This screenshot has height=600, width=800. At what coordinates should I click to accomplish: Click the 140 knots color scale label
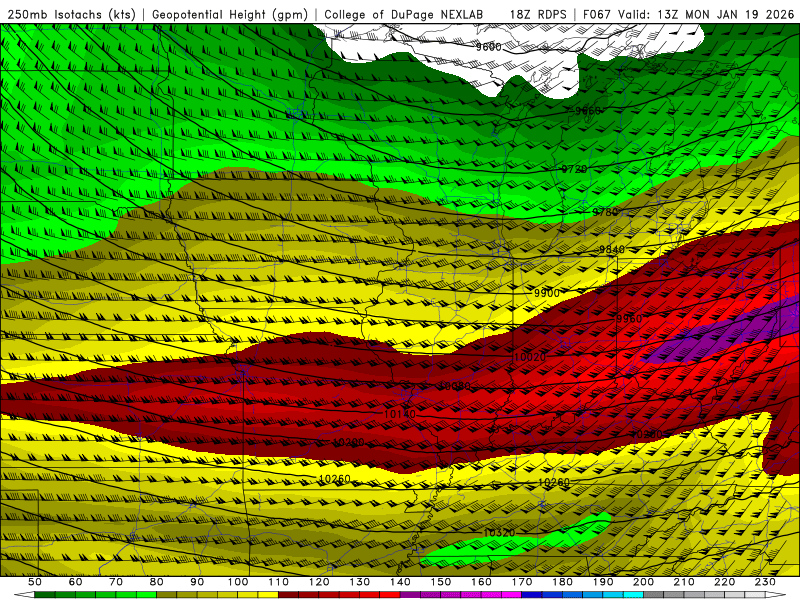(400, 582)
